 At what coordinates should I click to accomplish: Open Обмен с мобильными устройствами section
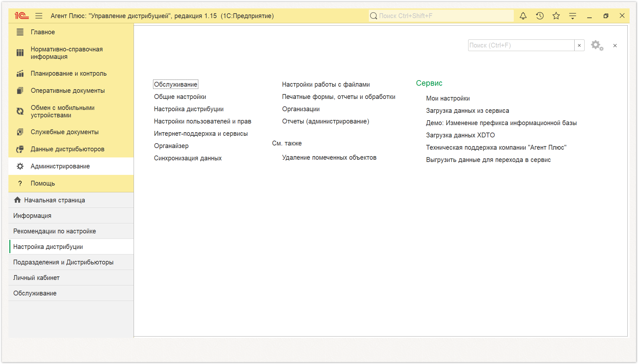coord(71,111)
